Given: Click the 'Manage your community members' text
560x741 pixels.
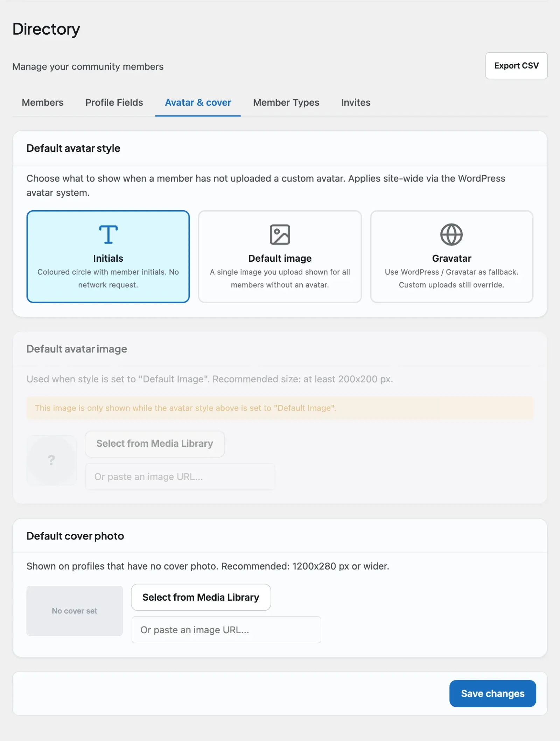Looking at the screenshot, I should [x=88, y=66].
